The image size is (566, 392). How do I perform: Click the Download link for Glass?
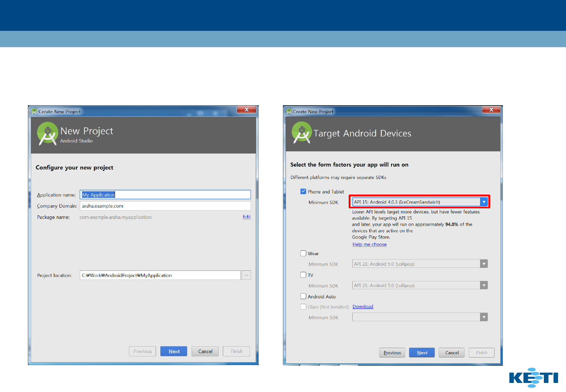pyautogui.click(x=363, y=306)
